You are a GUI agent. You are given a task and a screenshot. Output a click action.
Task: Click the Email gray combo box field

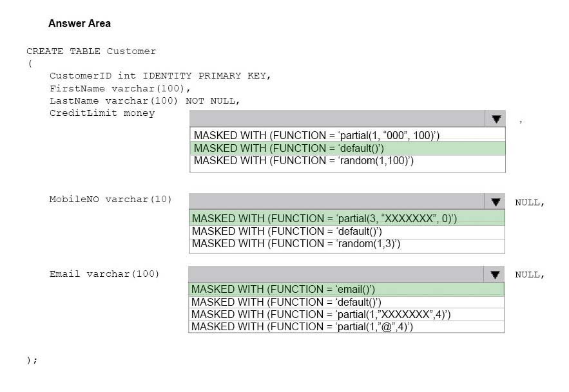[x=336, y=274]
